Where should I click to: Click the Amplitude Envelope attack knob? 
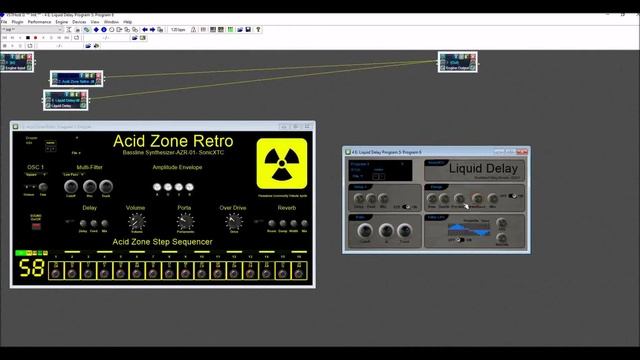click(157, 187)
